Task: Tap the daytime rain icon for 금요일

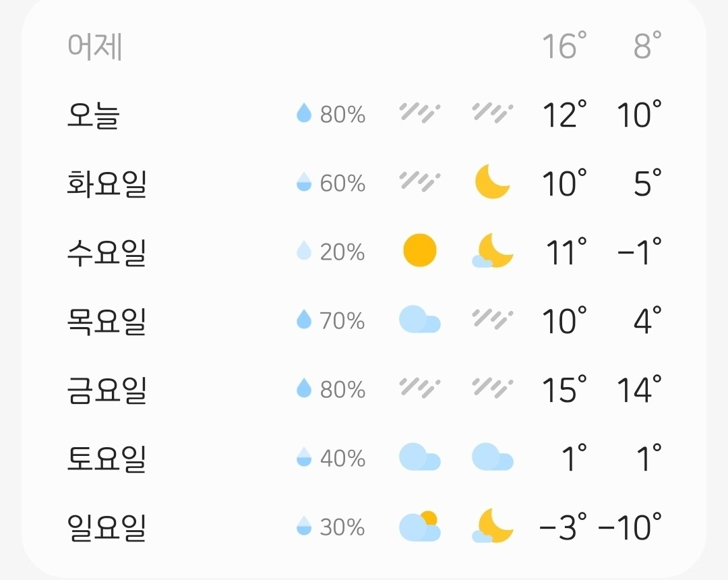Action: tap(419, 388)
